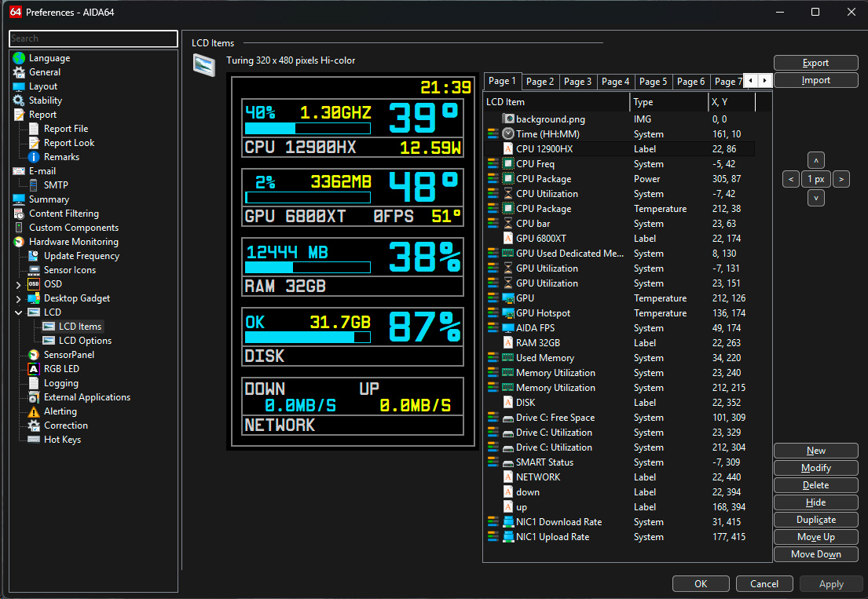
Task: Click the OSD icon in tree
Action: pos(34,283)
